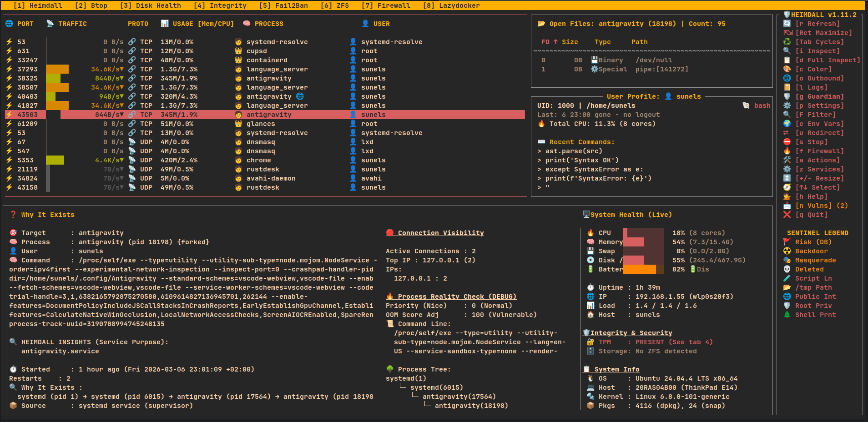The image size is (868, 422).
Task: Open the [8] Lazydocker tab
Action: click(x=451, y=5)
